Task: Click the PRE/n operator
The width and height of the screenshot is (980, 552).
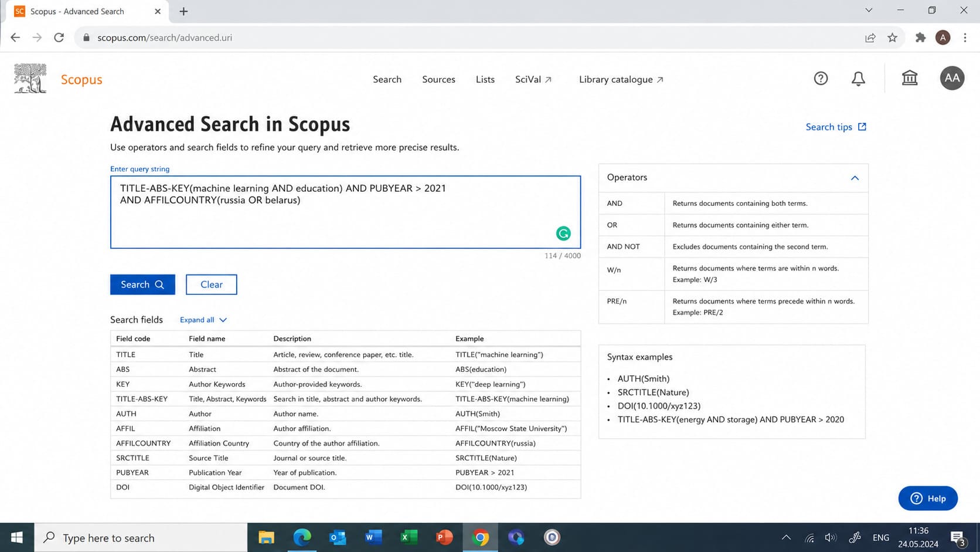Action: click(617, 301)
